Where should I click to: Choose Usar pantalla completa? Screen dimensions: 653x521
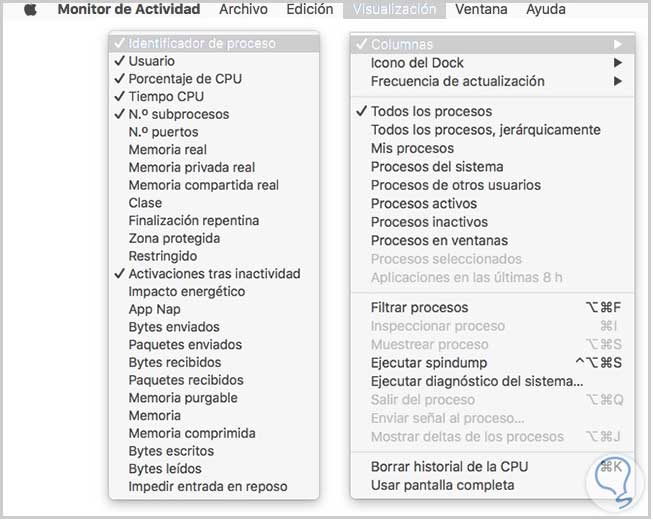[x=442, y=485]
